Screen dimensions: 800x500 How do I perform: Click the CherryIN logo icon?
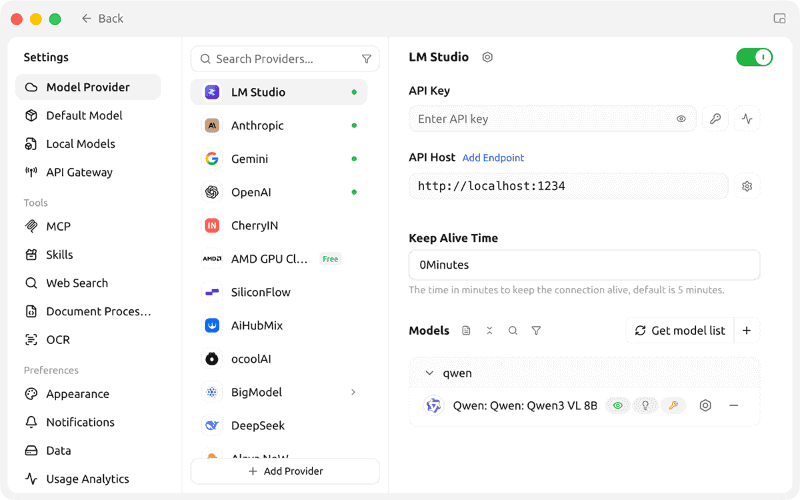(x=212, y=226)
